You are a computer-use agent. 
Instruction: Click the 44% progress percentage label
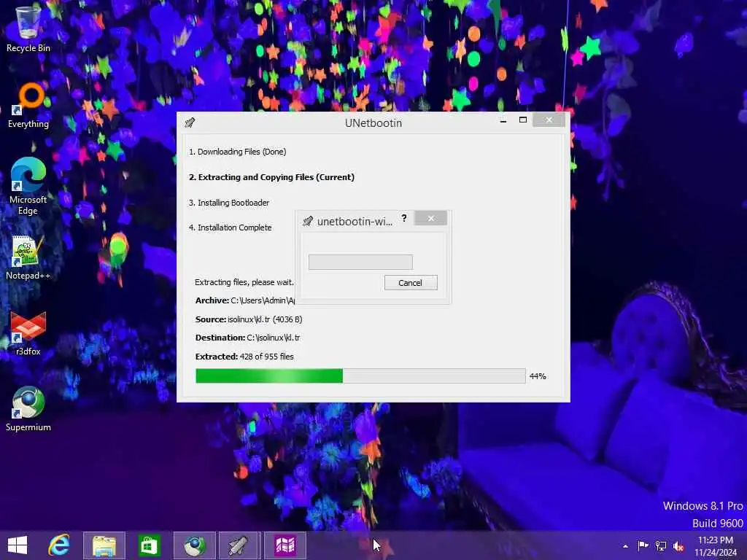tap(538, 376)
